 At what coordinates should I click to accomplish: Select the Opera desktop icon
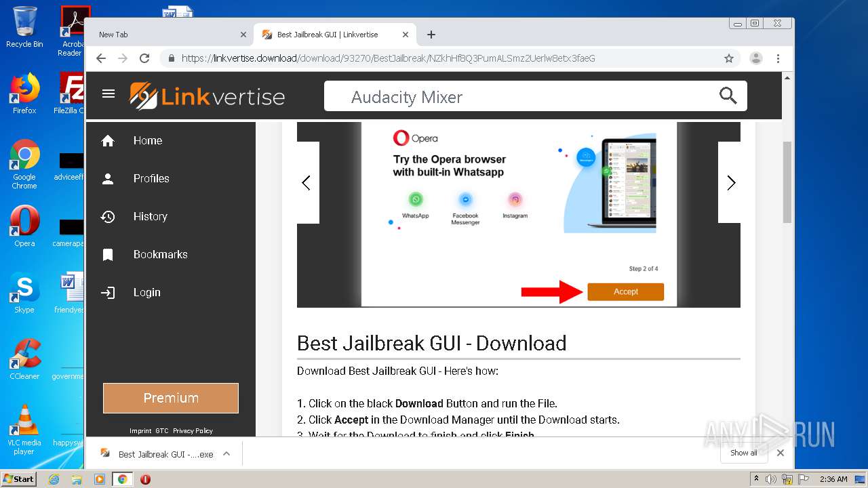pos(24,226)
